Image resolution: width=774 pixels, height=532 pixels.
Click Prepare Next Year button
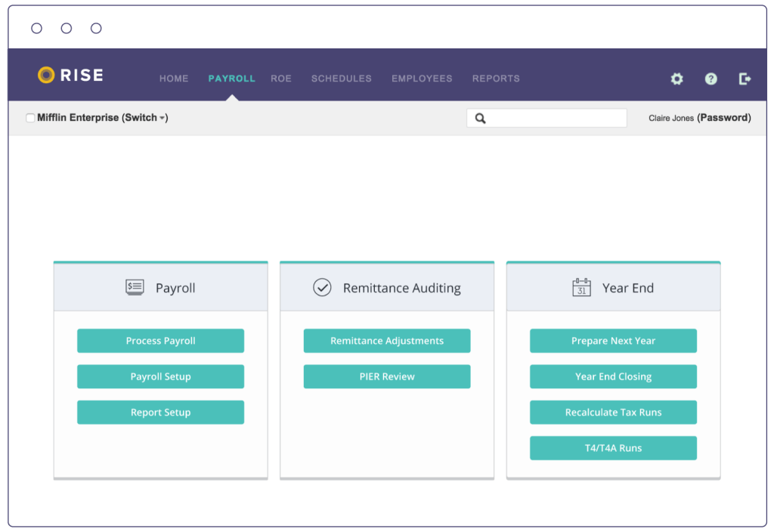[613, 341]
